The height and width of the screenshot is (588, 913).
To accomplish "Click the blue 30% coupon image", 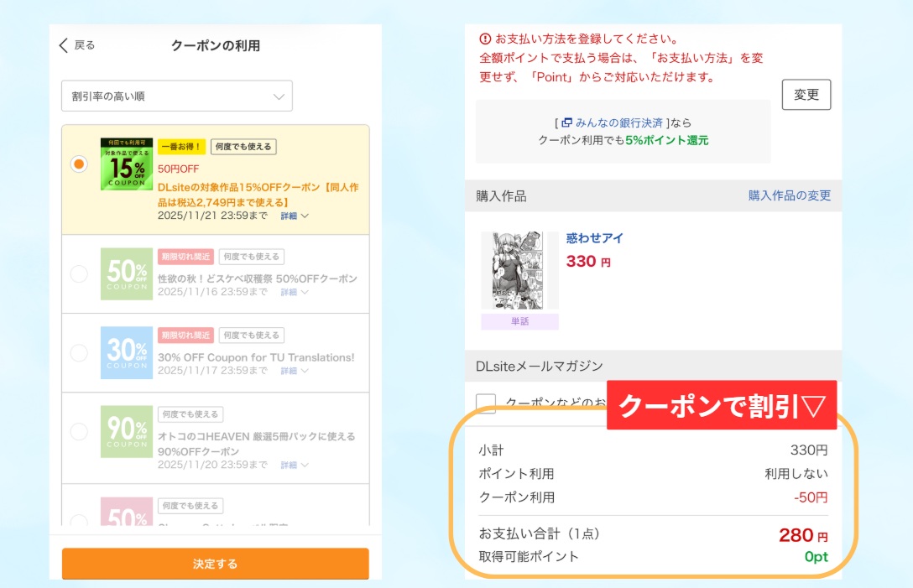I will click(127, 352).
